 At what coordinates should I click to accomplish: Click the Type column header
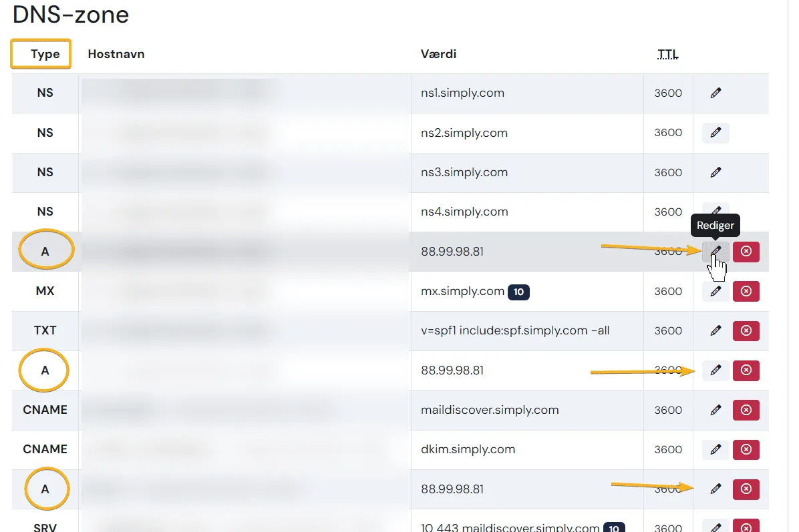[45, 54]
